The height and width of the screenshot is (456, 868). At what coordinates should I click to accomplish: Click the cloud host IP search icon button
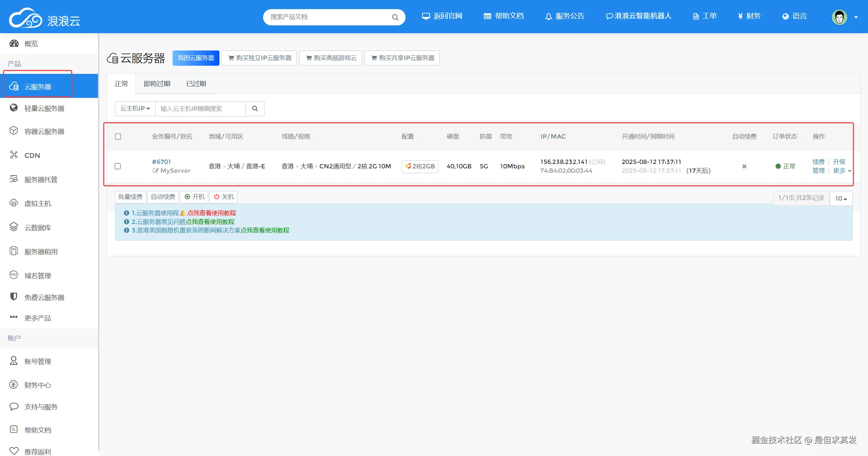255,109
